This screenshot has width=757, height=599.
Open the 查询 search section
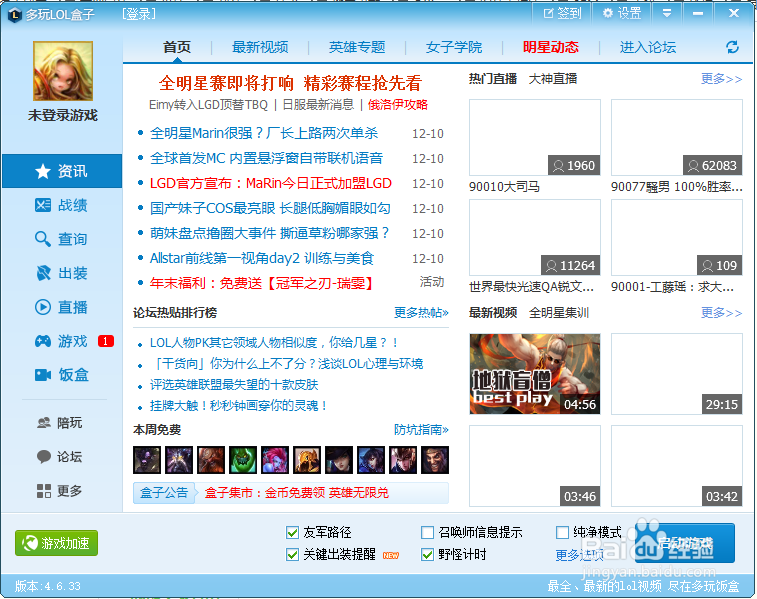point(62,239)
